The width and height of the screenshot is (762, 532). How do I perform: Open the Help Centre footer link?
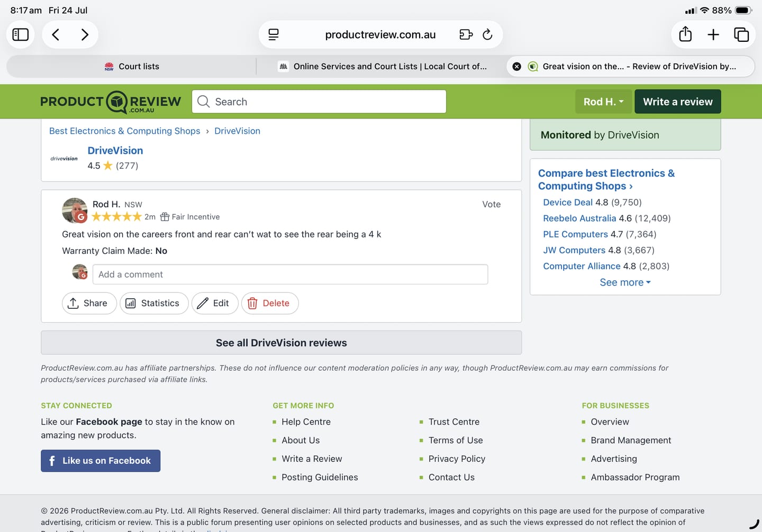coord(306,422)
